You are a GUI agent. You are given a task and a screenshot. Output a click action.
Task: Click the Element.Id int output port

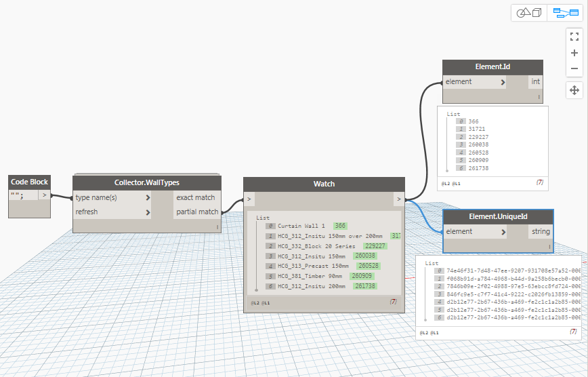point(535,81)
